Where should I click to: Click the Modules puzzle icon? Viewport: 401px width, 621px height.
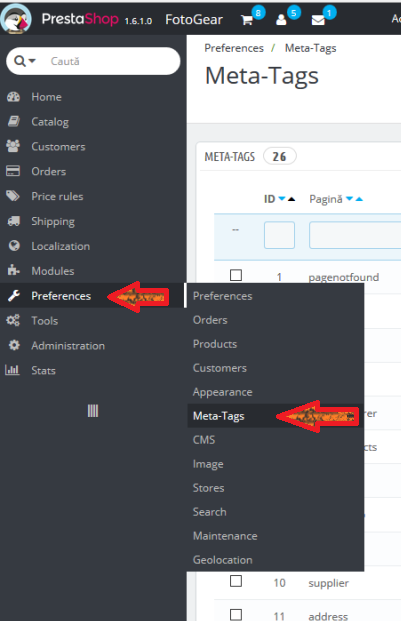(13, 270)
